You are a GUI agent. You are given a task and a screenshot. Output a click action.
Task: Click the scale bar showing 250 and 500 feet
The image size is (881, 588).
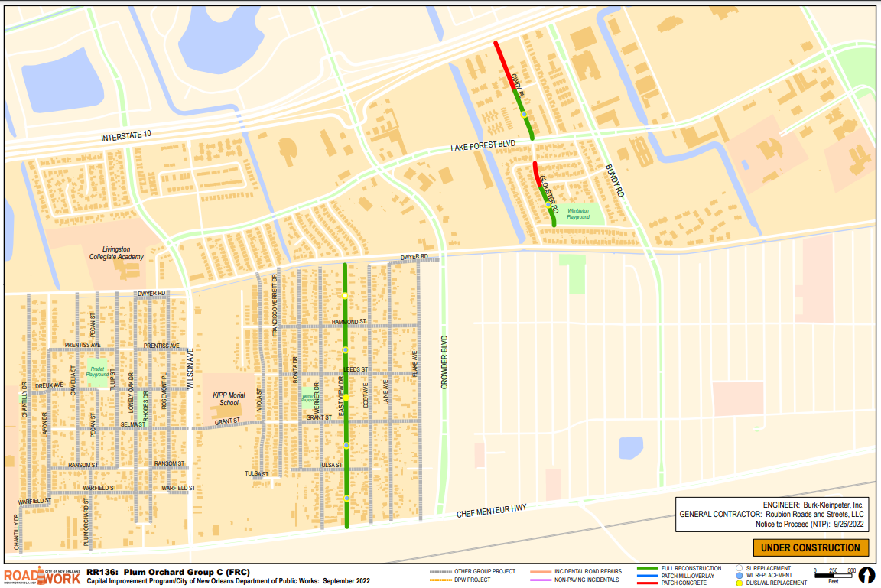(x=834, y=574)
